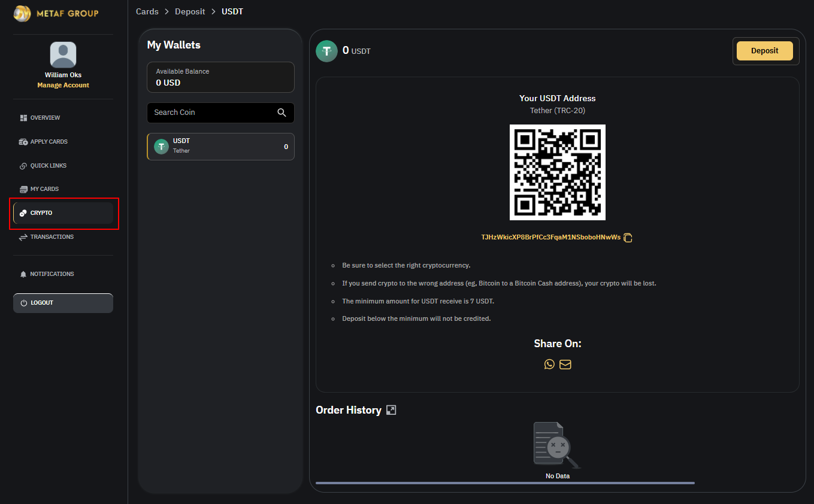Select the USDT Tether wallet row
814x504 pixels.
[220, 147]
